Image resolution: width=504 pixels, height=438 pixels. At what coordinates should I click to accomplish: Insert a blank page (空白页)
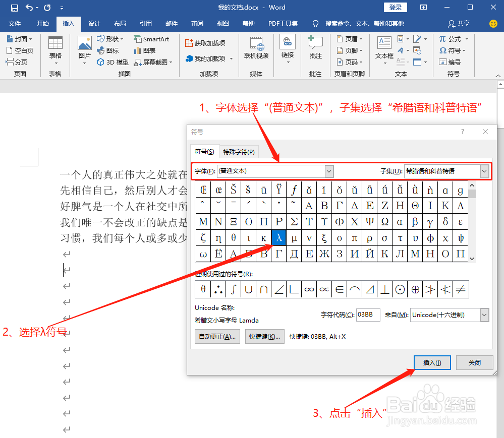click(x=20, y=50)
